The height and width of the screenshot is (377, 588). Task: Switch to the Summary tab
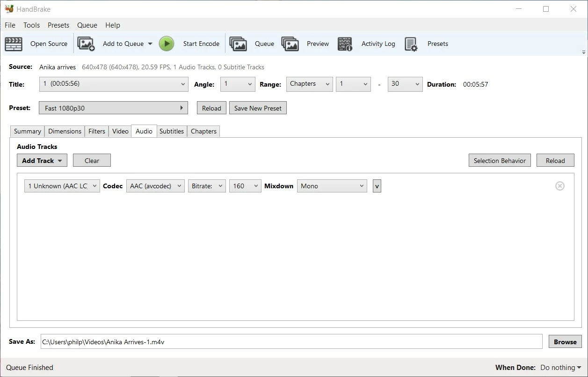click(x=27, y=131)
